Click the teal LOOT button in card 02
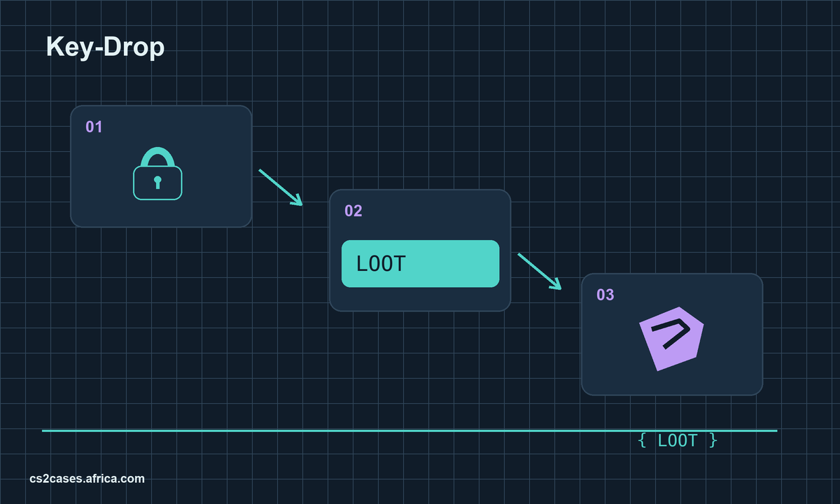Viewport: 840px width, 504px height. (x=420, y=264)
